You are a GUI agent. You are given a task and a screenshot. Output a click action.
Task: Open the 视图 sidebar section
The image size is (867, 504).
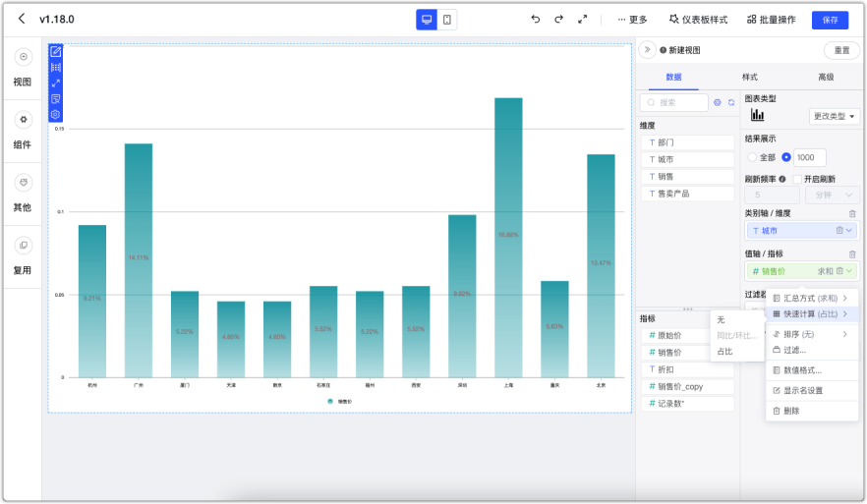[23, 69]
